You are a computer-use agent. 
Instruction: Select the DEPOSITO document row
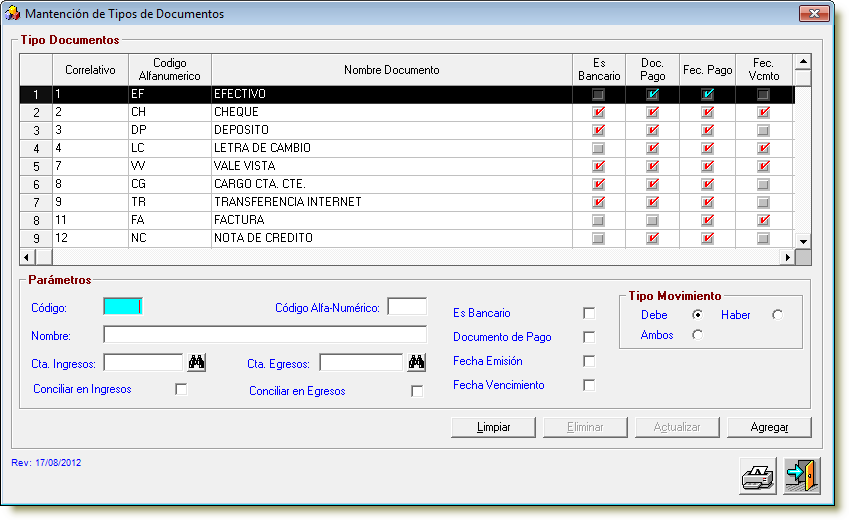point(407,130)
